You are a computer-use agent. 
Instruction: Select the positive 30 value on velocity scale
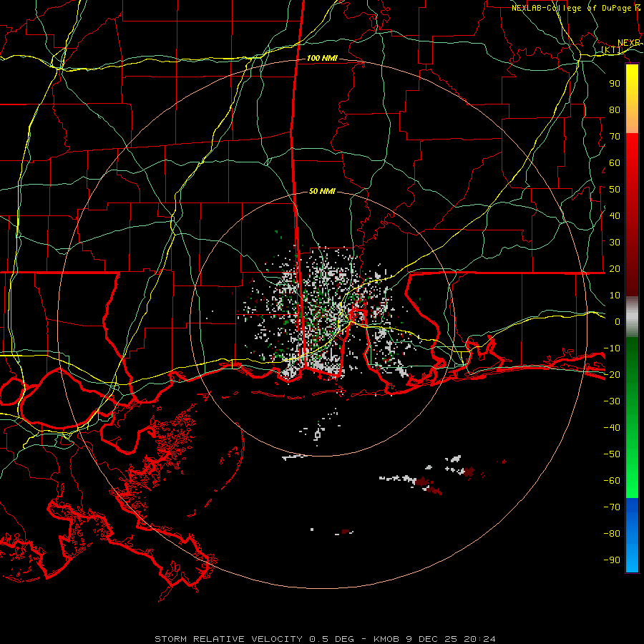point(615,243)
